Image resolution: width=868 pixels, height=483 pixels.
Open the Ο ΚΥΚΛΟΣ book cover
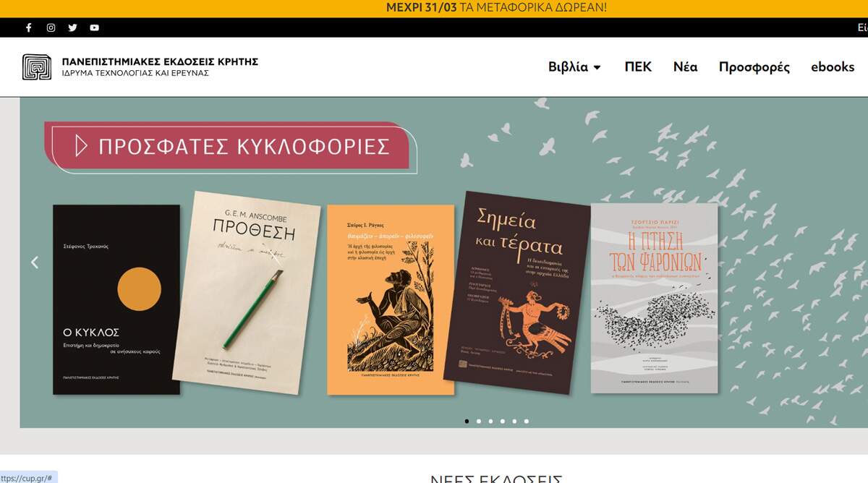[116, 299]
